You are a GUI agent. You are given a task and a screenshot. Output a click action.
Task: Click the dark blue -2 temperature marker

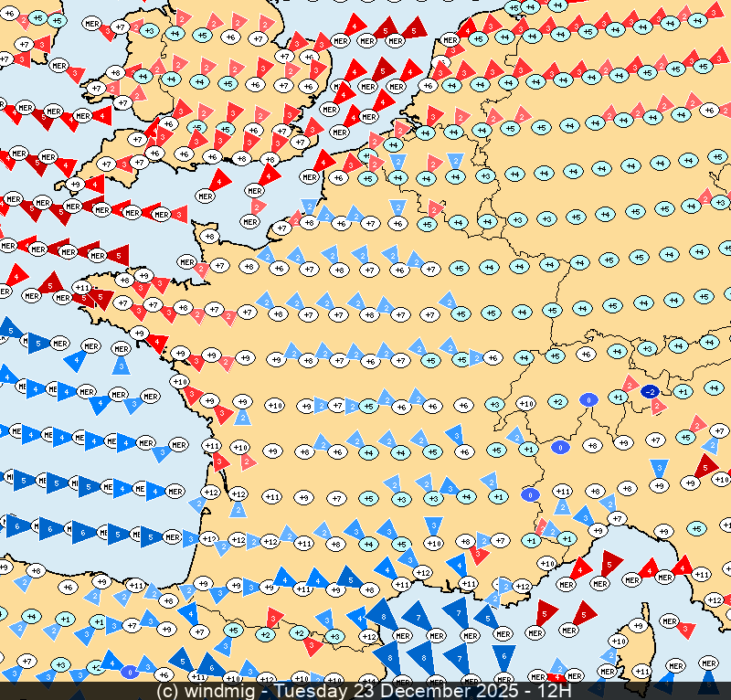650,391
